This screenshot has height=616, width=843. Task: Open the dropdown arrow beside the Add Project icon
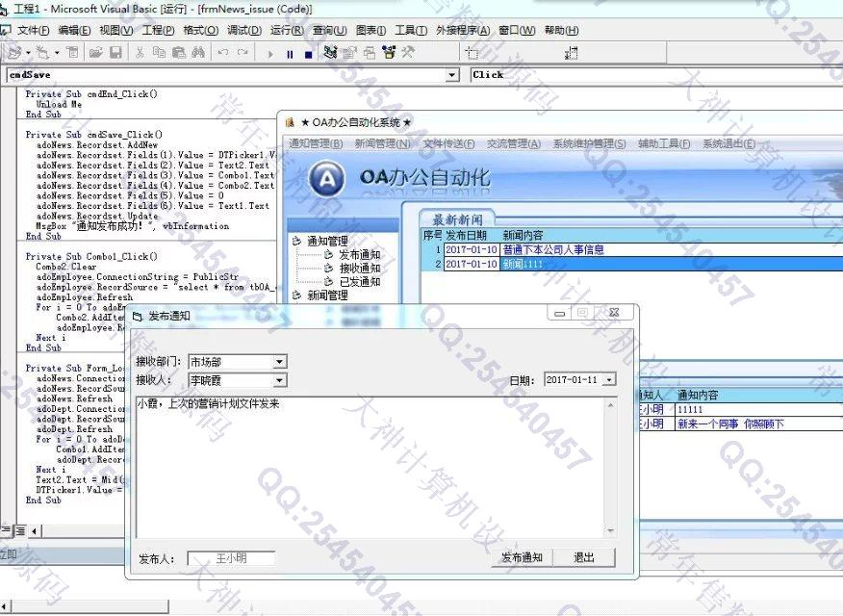coord(28,53)
